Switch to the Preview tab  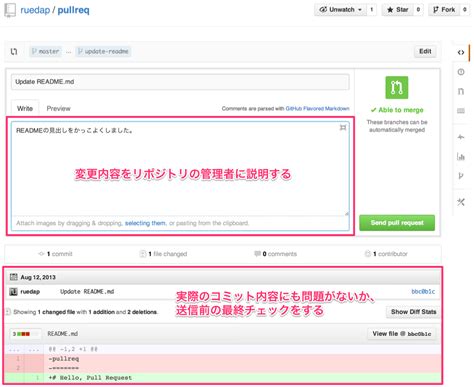pyautogui.click(x=58, y=108)
